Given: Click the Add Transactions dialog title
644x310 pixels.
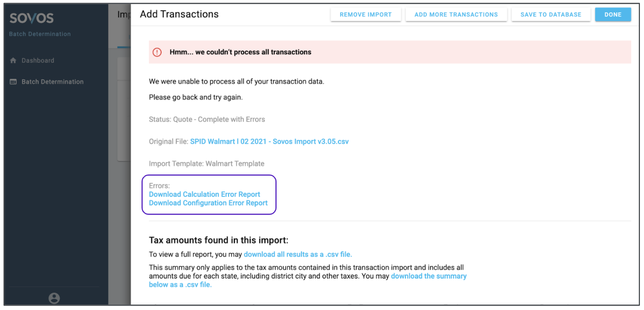Looking at the screenshot, I should (179, 14).
